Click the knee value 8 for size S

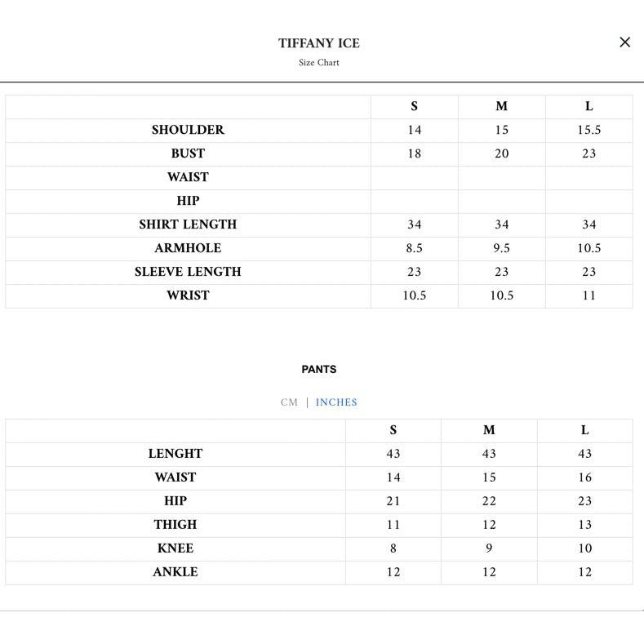click(x=393, y=549)
